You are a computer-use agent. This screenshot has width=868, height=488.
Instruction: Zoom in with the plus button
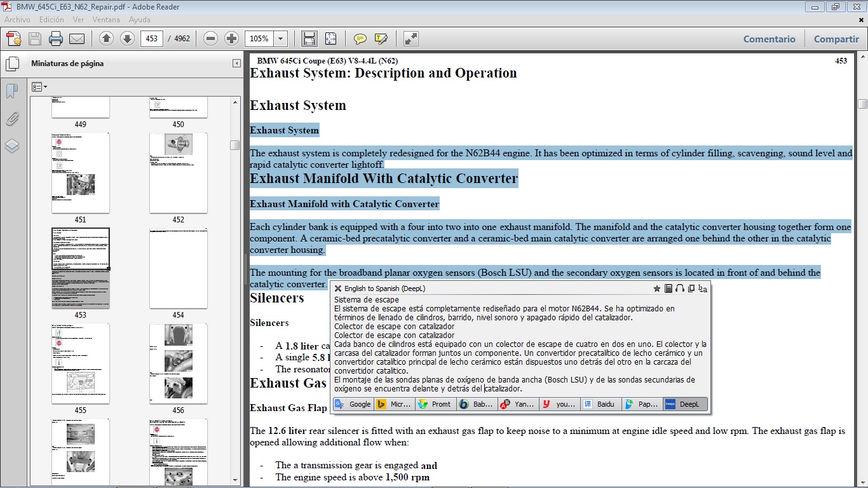[231, 39]
